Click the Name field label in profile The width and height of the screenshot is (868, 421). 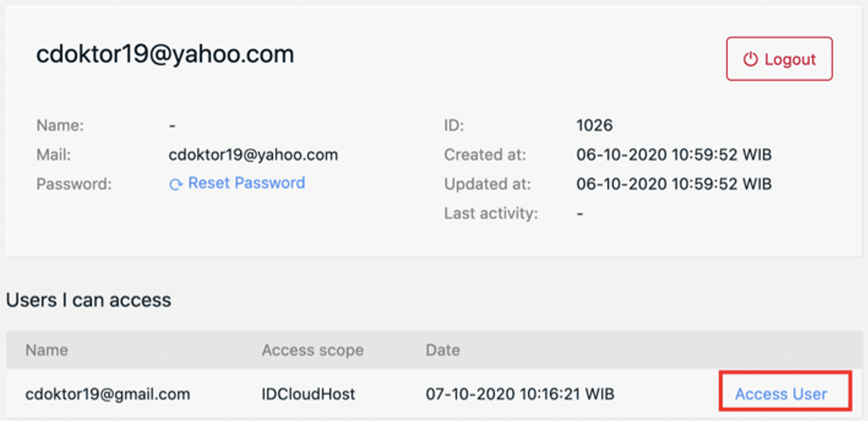(x=60, y=125)
